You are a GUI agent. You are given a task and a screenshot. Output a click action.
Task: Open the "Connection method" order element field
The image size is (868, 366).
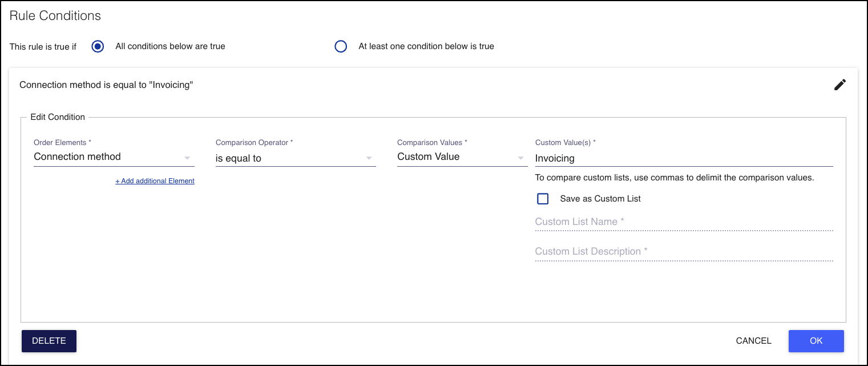[108, 157]
